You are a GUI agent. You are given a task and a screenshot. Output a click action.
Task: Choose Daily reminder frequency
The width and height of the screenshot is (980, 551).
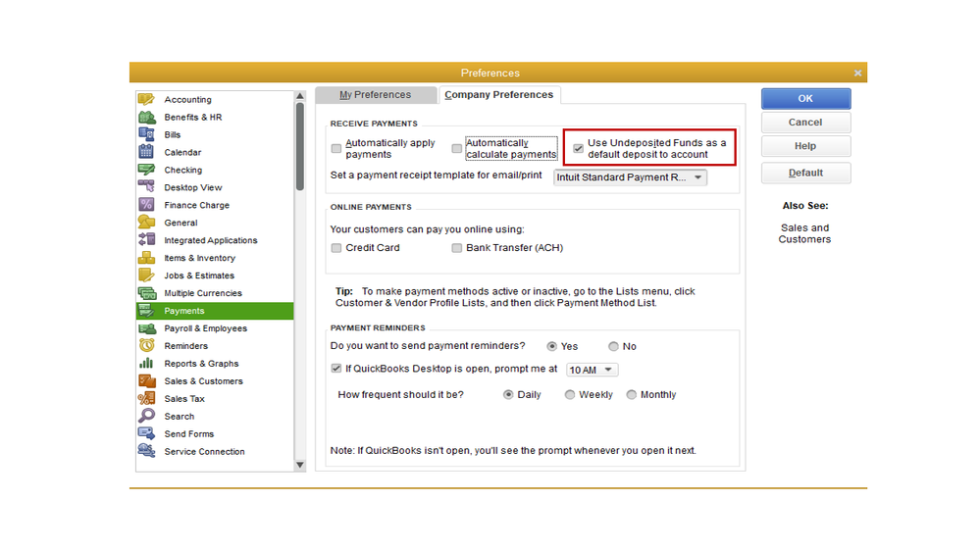(x=508, y=395)
